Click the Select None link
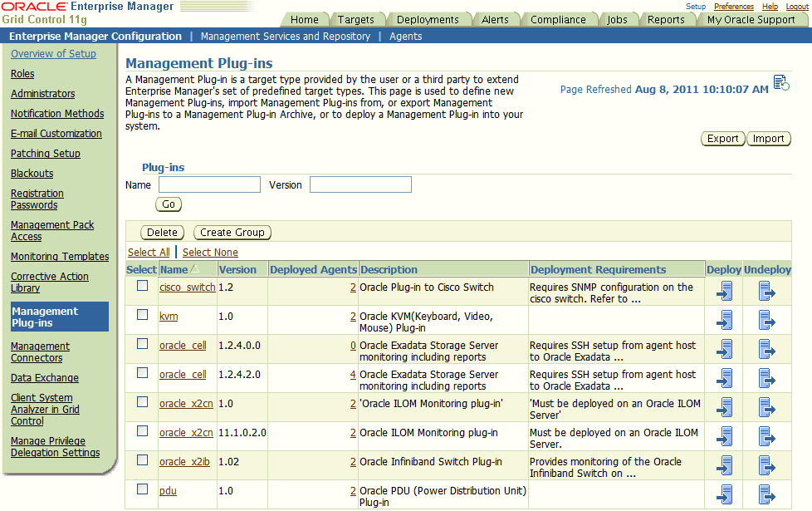Viewport: 812px width, 511px height. pos(210,253)
